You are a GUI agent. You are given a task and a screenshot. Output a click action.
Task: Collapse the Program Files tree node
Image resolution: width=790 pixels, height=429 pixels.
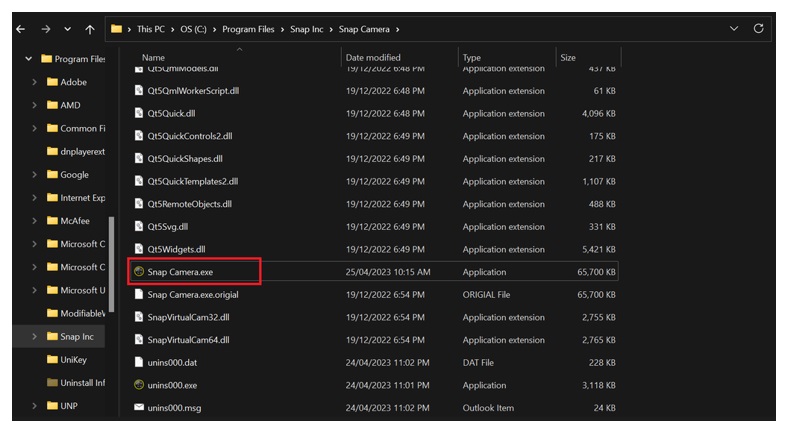pos(28,59)
